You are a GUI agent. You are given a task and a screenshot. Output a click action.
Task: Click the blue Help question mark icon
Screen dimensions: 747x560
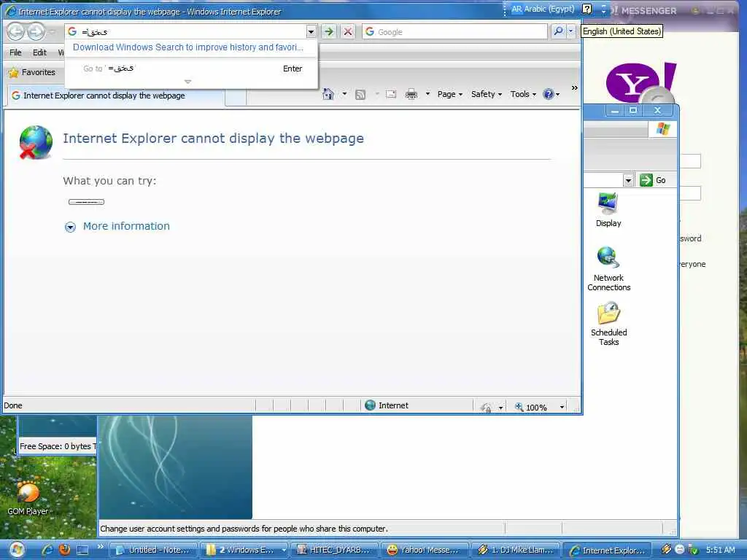pyautogui.click(x=549, y=94)
